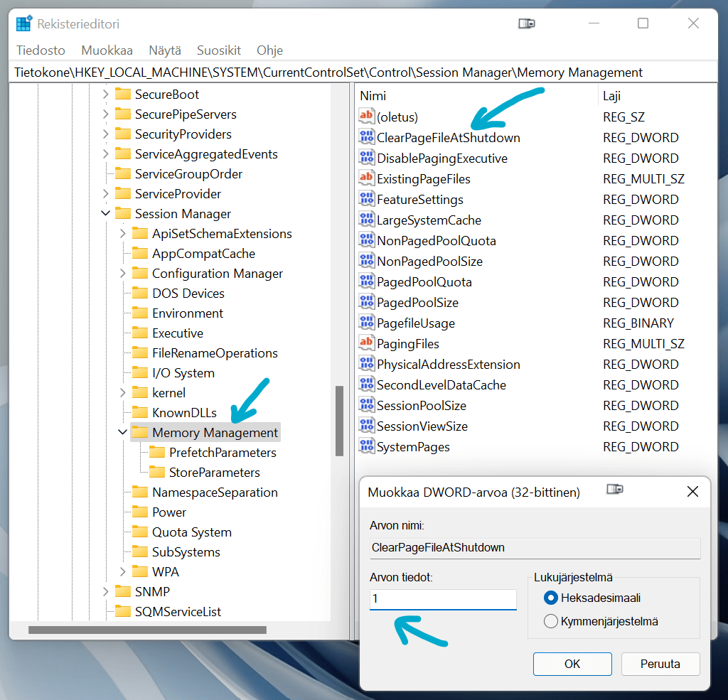Select the Quota System tree item
The image size is (728, 700).
coord(192,532)
